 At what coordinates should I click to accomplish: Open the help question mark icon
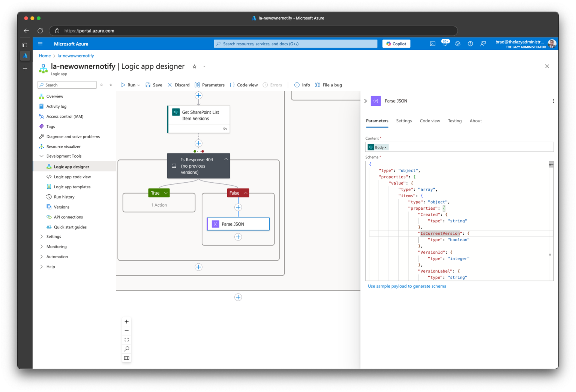click(x=470, y=44)
